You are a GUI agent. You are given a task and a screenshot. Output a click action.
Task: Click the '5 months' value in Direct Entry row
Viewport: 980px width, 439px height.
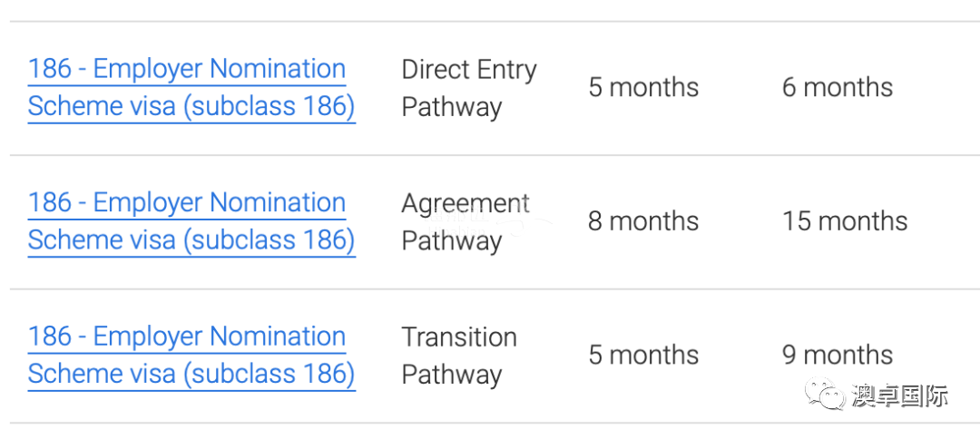click(x=643, y=87)
